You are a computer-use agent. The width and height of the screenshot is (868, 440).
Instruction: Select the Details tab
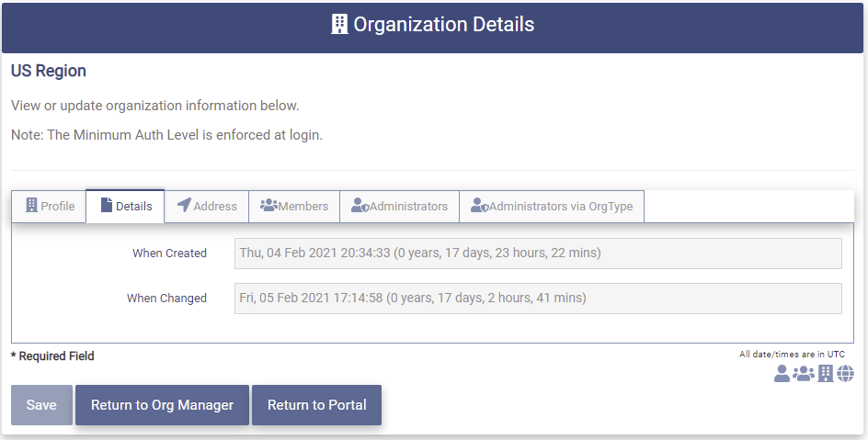pos(125,206)
